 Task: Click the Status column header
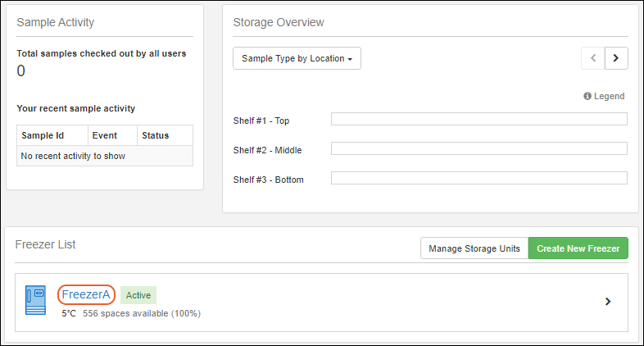tap(155, 135)
